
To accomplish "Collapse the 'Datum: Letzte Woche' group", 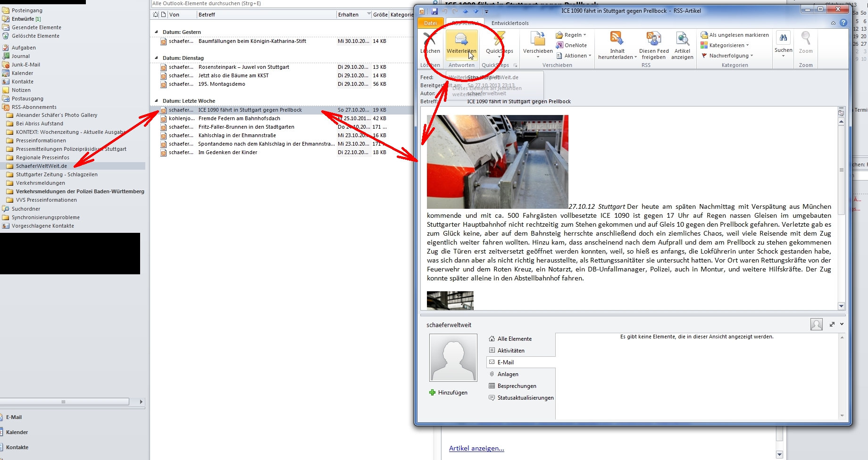I will tap(157, 101).
